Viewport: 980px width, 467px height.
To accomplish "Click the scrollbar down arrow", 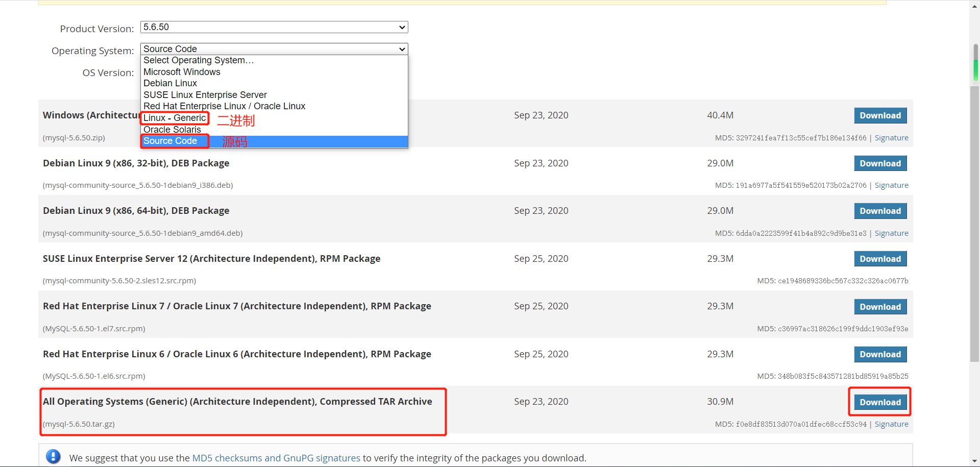I will tap(975, 461).
